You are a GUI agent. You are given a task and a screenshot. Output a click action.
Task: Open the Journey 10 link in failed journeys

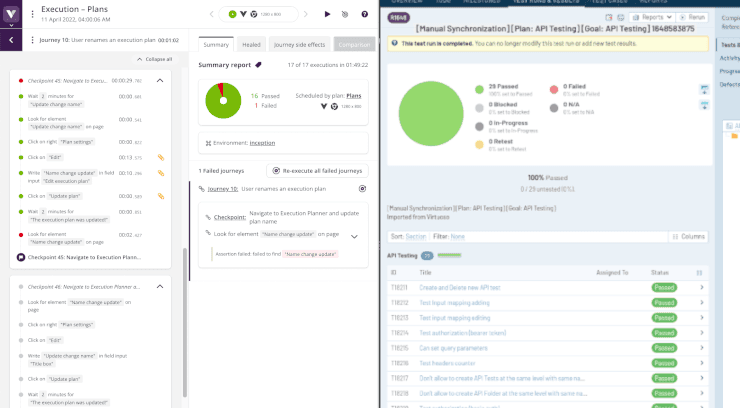[x=223, y=189]
